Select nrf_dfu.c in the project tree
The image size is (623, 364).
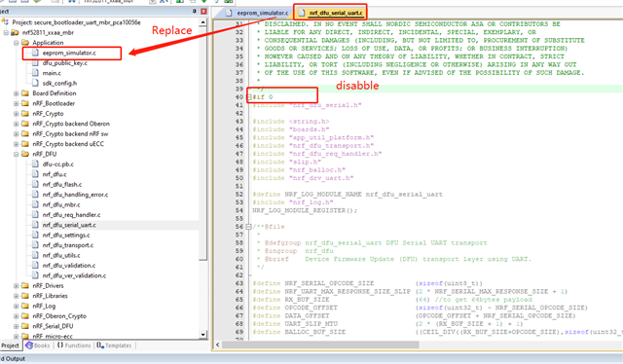(x=55, y=174)
